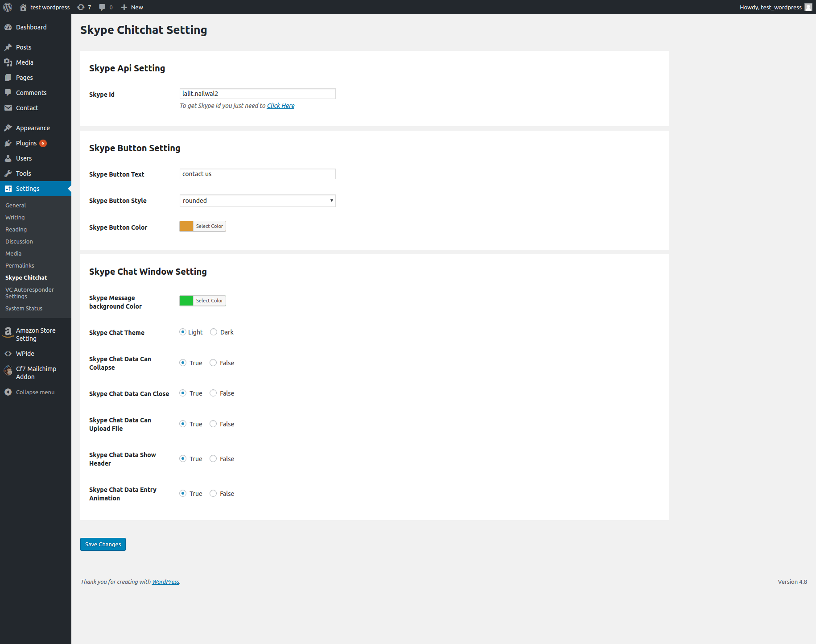
Task: Click the Amazon Store logo icon
Action: [x=8, y=332]
